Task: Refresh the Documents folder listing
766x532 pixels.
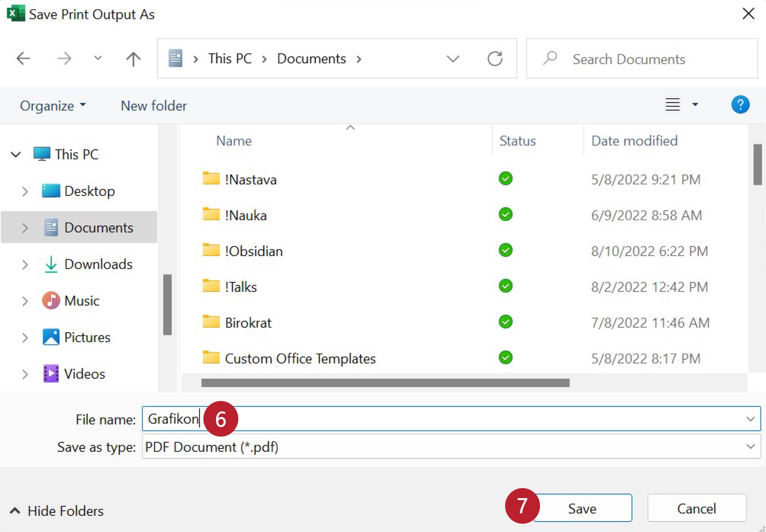Action: tap(495, 59)
